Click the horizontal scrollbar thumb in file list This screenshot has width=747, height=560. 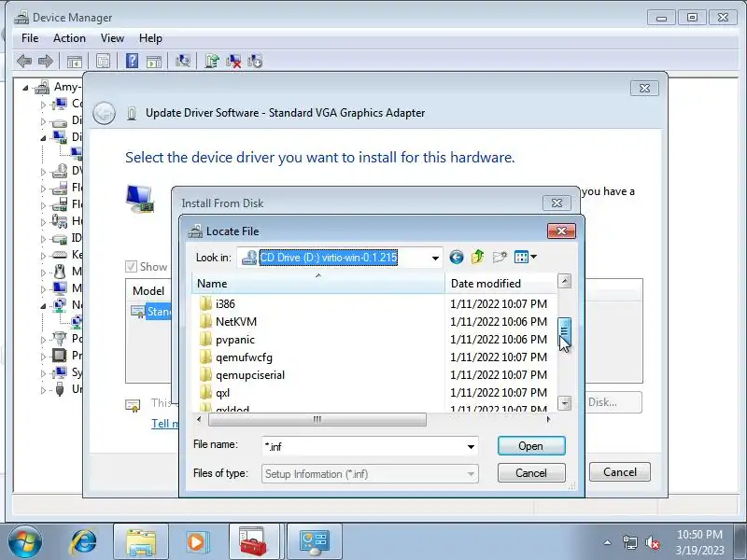click(x=317, y=419)
